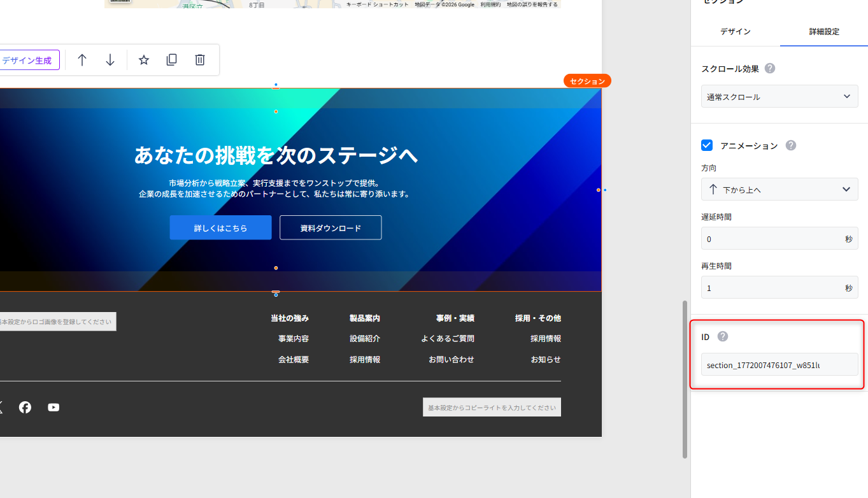Click the YouTube icon in the footer

(53, 408)
